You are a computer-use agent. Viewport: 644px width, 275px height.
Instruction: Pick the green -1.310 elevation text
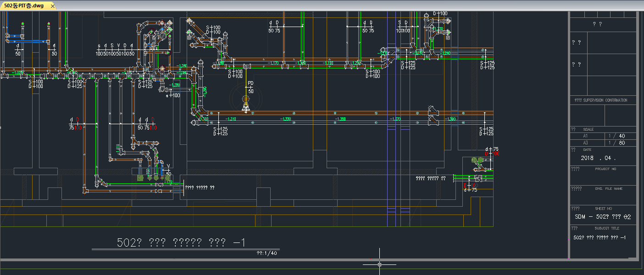pos(231,119)
